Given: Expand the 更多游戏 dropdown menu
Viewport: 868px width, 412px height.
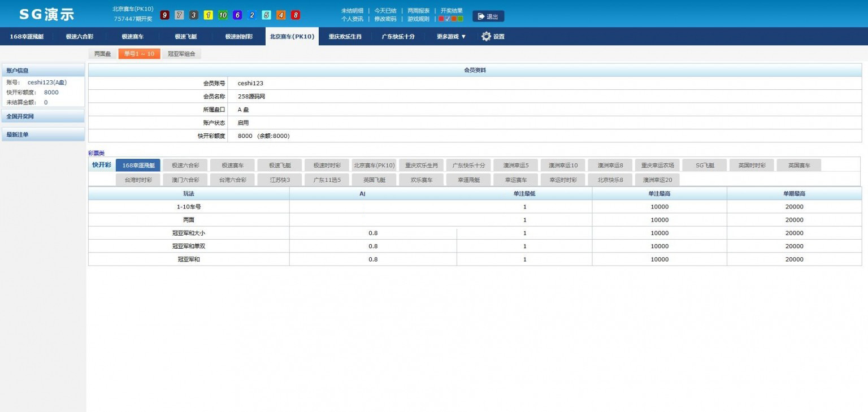Looking at the screenshot, I should 451,37.
